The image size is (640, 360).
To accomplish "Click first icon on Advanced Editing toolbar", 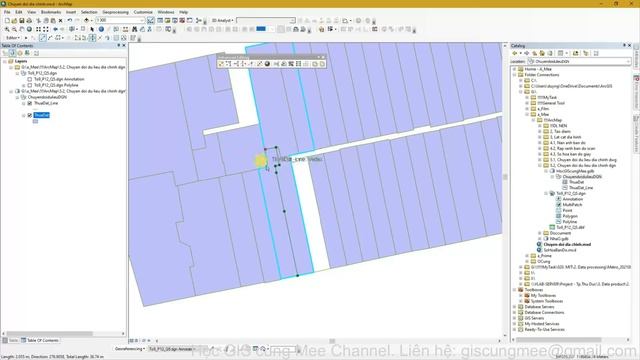I will (221, 64).
